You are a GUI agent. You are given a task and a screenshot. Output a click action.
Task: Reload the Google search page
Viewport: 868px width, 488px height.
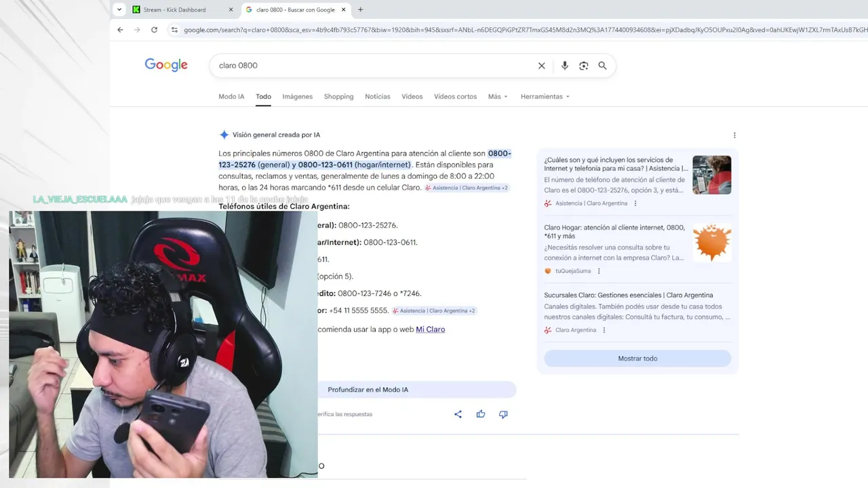(x=154, y=30)
